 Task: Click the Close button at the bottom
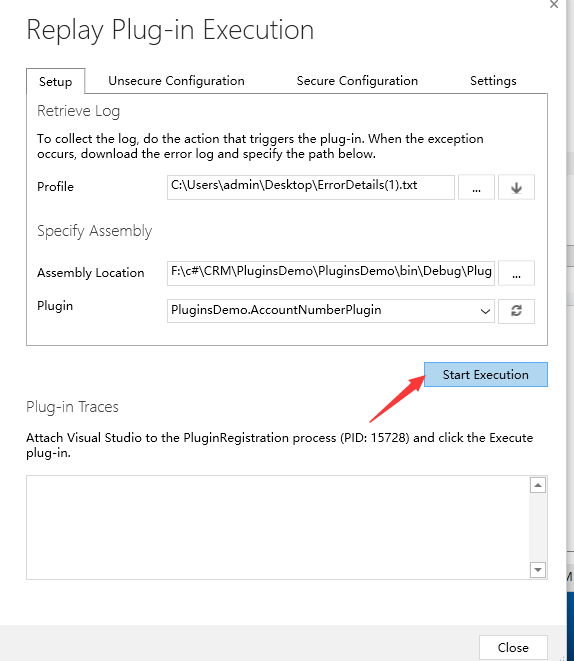(x=513, y=647)
